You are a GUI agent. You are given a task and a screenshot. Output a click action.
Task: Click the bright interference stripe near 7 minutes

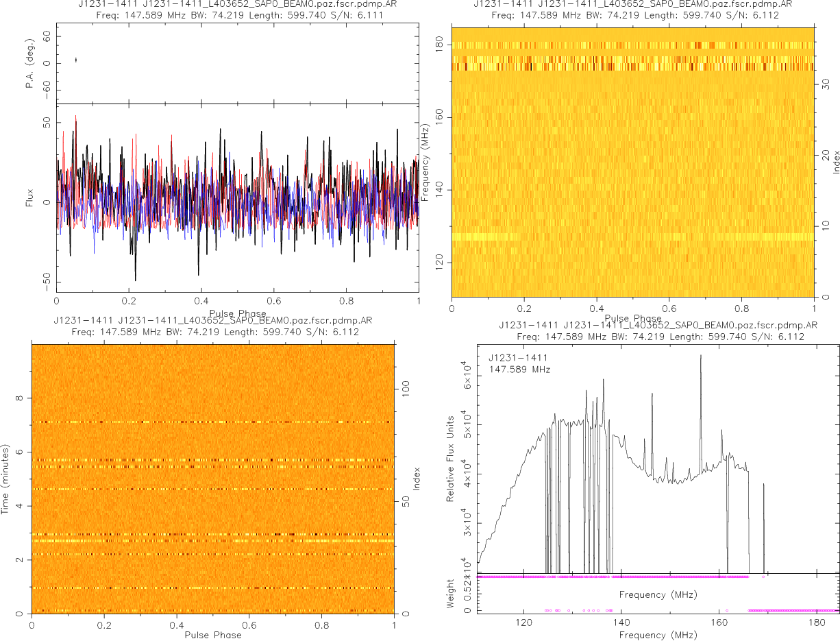(212, 422)
